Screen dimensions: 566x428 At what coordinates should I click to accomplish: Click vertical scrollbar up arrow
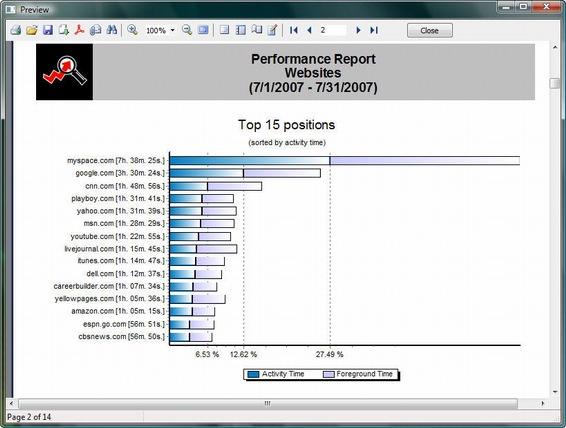(x=555, y=47)
